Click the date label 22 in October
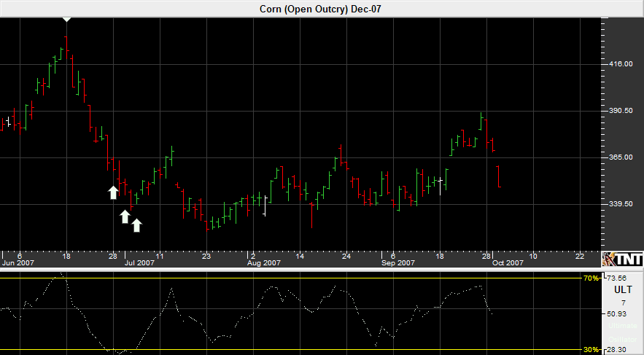 (580, 256)
